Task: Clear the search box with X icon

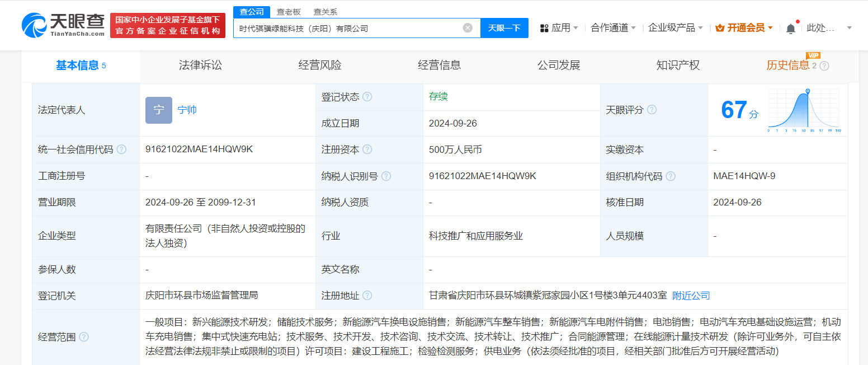Action: tap(468, 28)
